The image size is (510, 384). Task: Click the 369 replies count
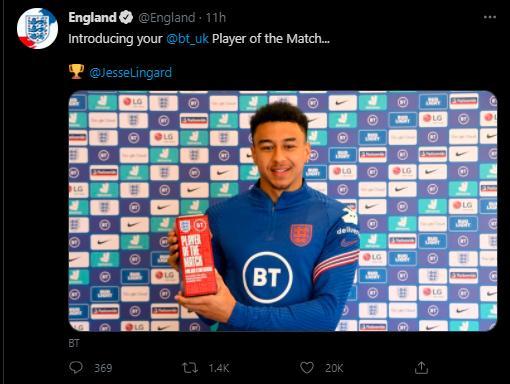click(103, 368)
